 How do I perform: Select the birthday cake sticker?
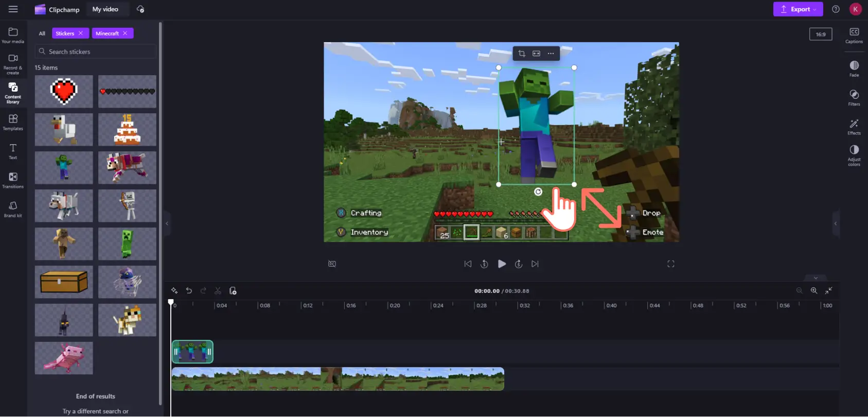point(127,130)
